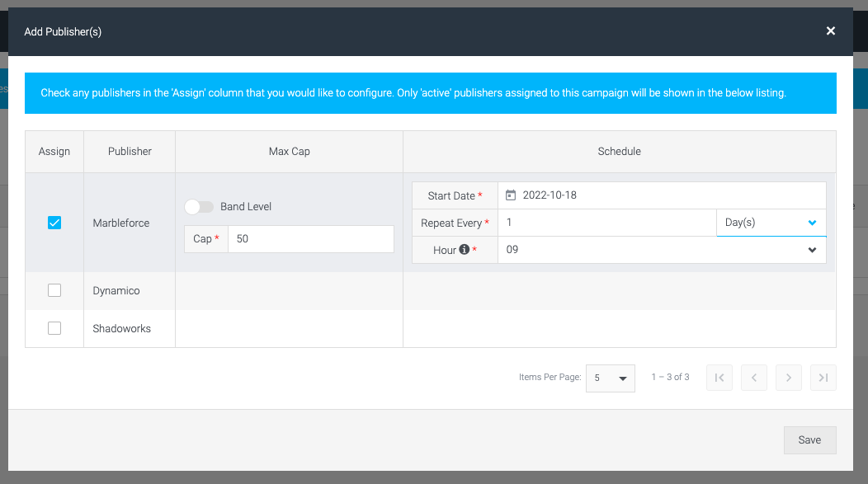This screenshot has height=484, width=868.
Task: Click the calendar icon beside Start Date
Action: (x=511, y=195)
